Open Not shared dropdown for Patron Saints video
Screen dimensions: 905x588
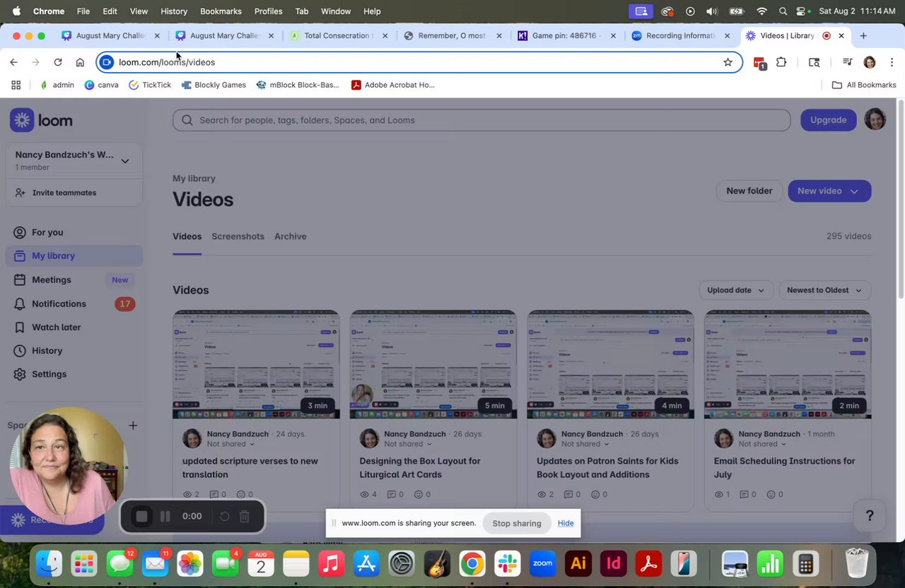585,444
